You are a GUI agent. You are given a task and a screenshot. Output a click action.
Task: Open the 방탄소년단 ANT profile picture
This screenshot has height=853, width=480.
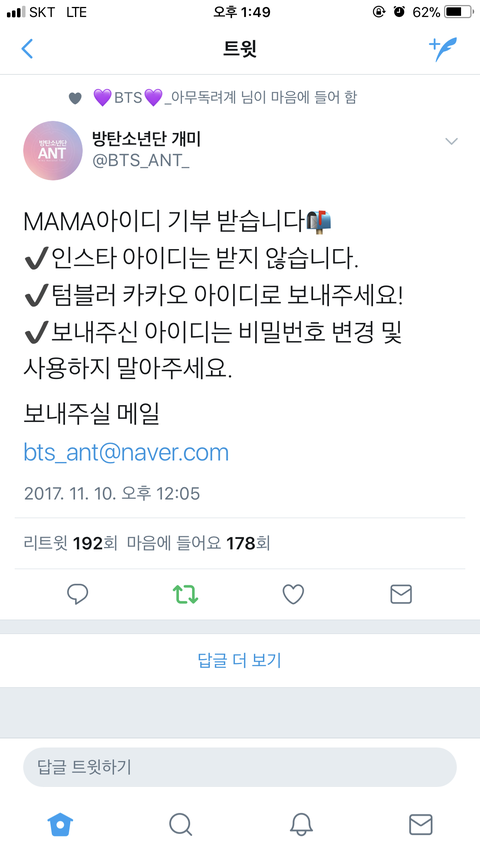[x=53, y=151]
